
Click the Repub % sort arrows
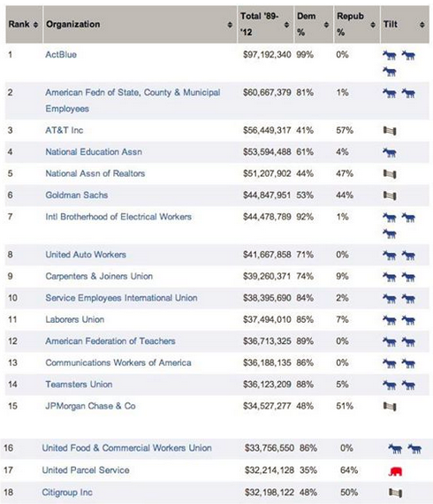pyautogui.click(x=373, y=25)
